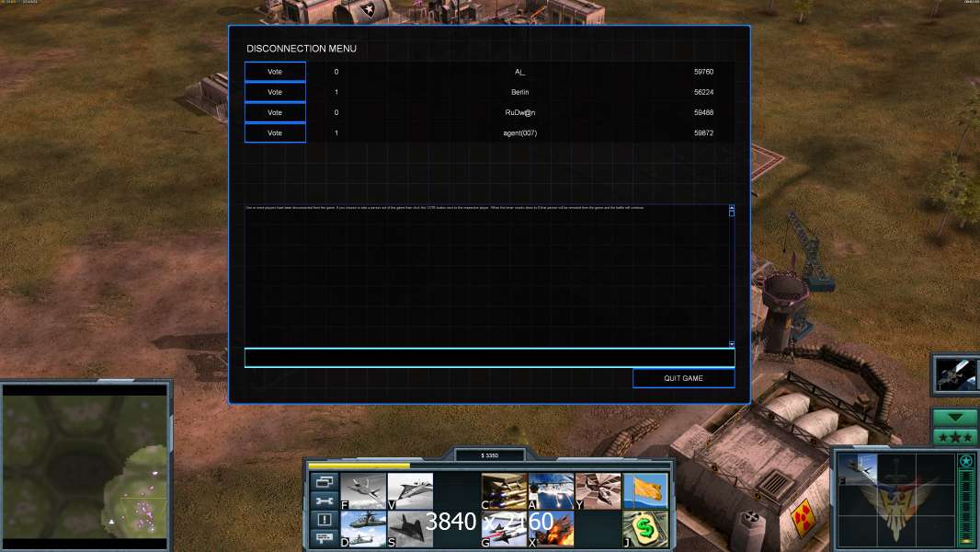The image size is (980, 552).
Task: Click the wrench icon in the command bar
Action: (x=324, y=500)
